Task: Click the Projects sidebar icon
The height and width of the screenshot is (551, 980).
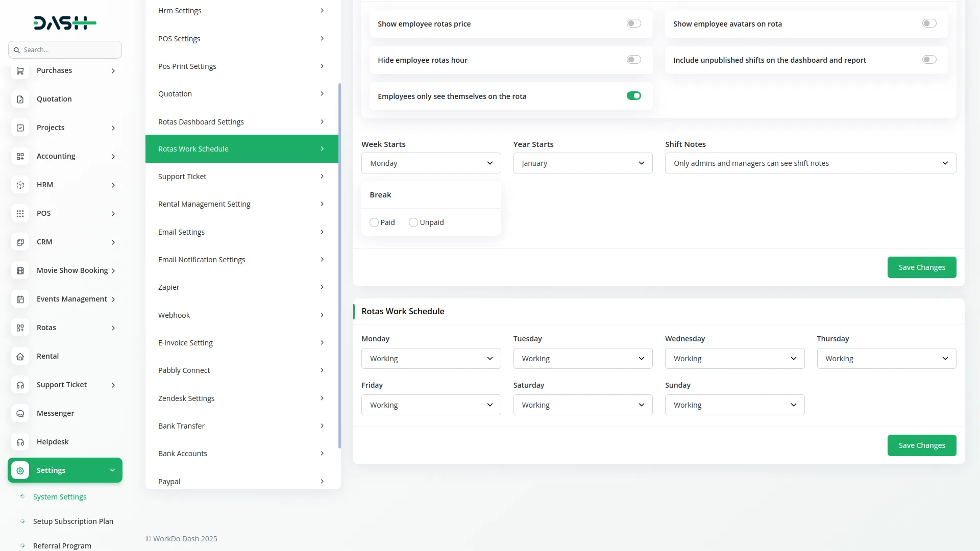Action: pos(20,128)
